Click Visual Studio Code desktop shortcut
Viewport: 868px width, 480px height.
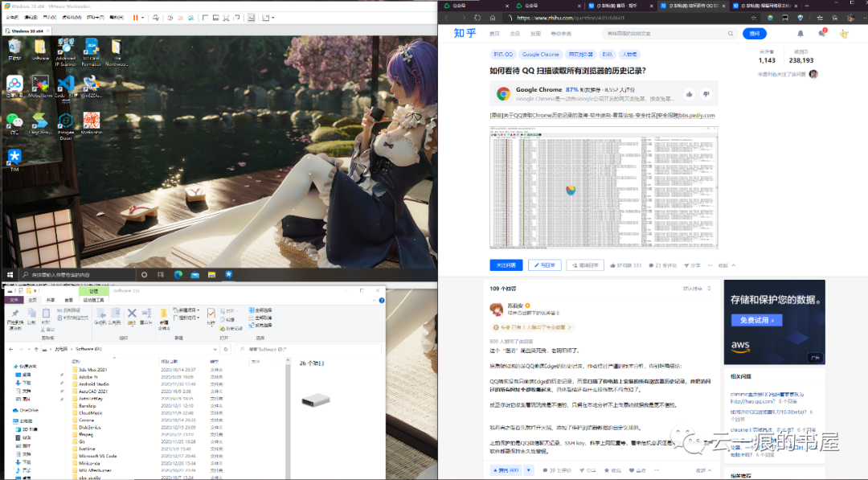[66, 88]
